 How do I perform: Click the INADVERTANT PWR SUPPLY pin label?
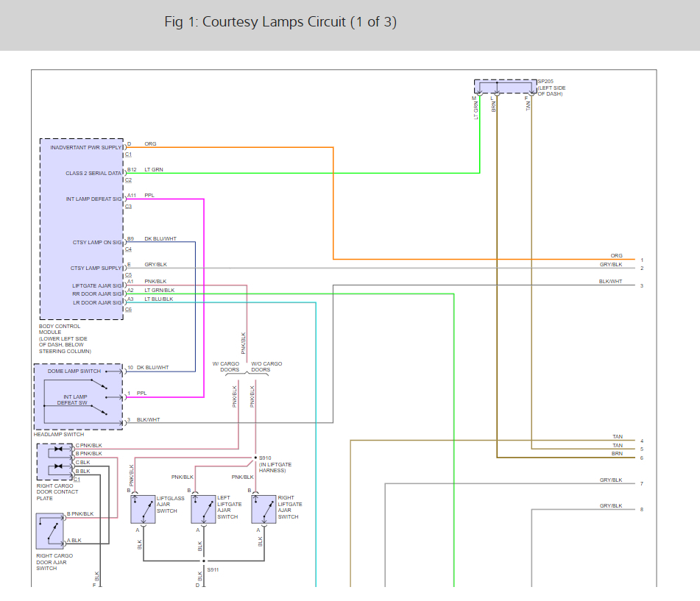tap(85, 147)
